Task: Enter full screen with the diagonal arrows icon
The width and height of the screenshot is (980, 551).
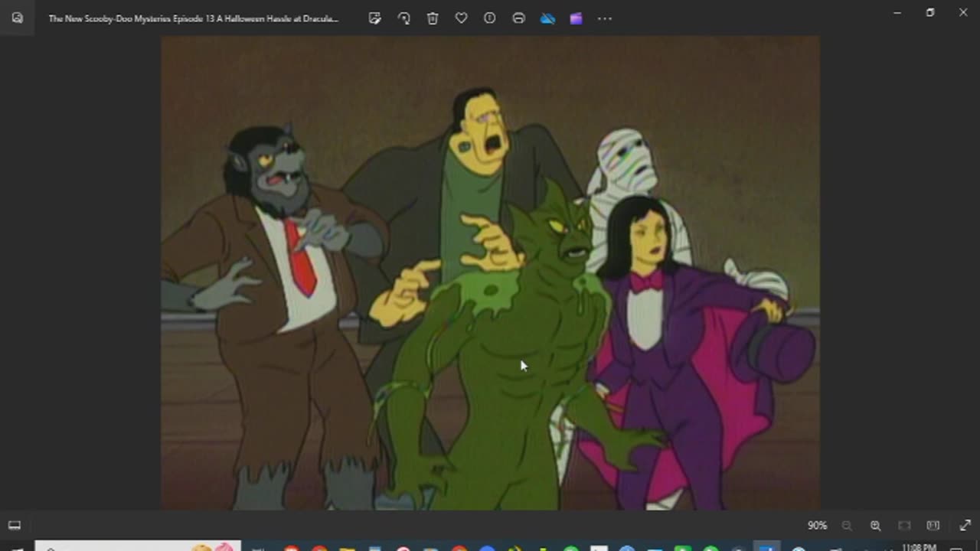Action: 965,526
